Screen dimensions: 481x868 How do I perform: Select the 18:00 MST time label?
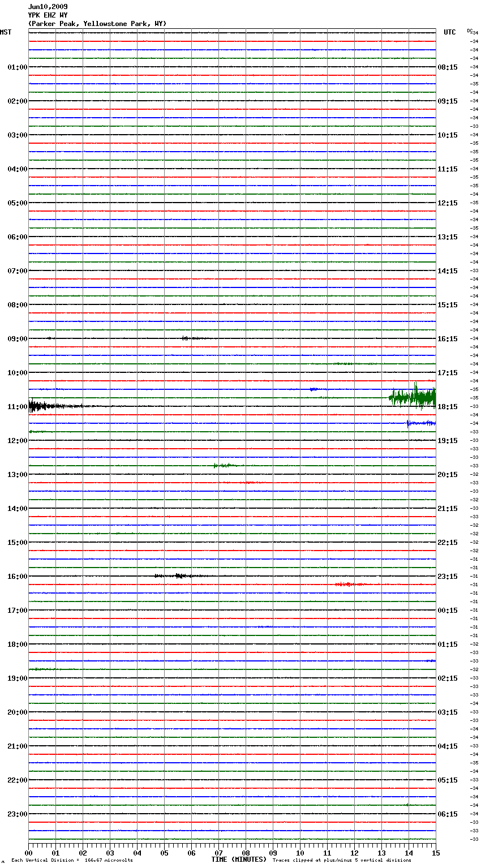pos(17,644)
